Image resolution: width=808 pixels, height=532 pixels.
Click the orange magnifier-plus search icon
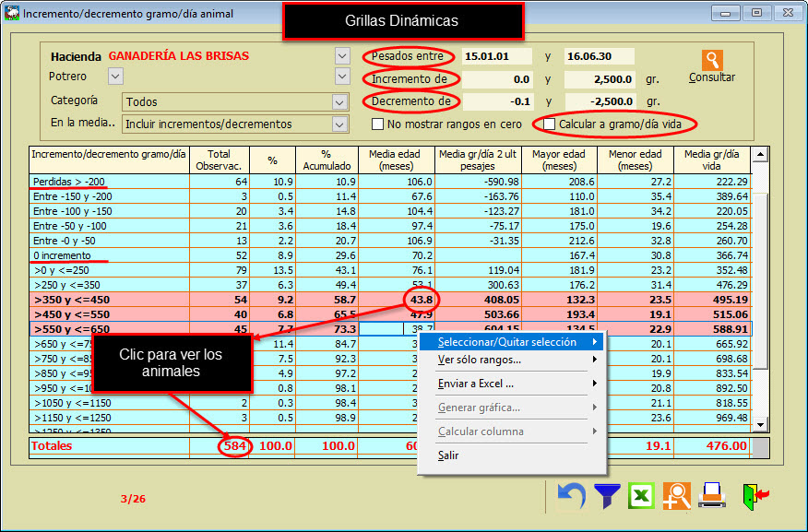click(x=676, y=497)
